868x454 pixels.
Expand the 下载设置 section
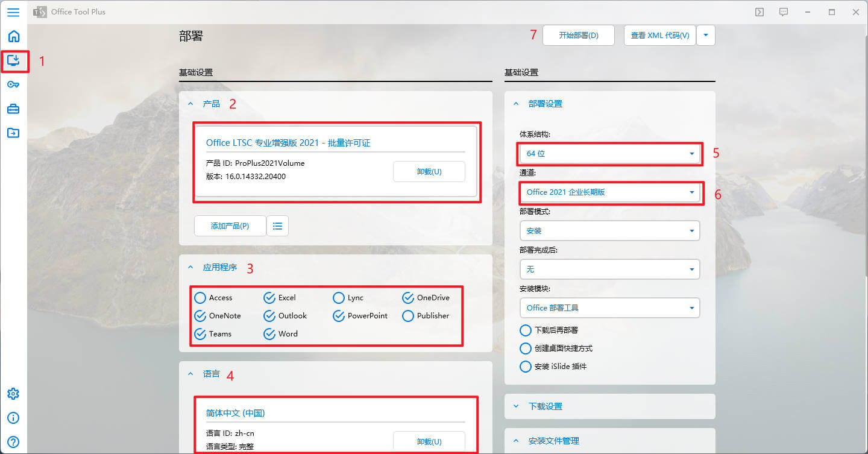516,407
